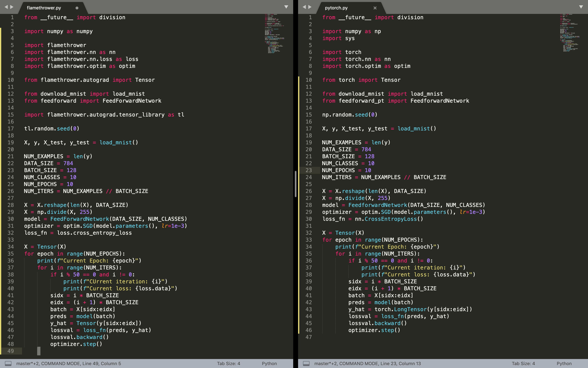This screenshot has width=588, height=368.
Task: Click 'nn.CrossEntropyLoss()' in right pane
Action: 389,219
